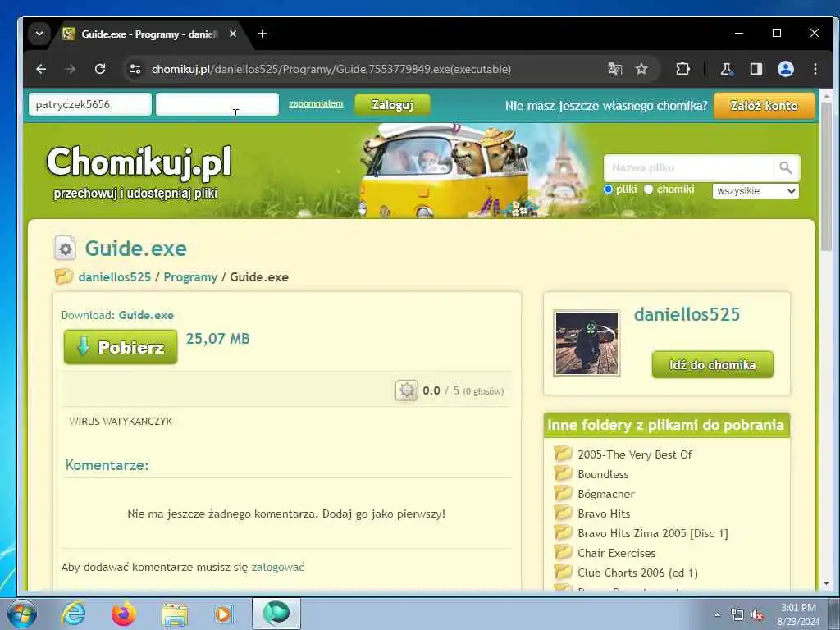Open the Bravo Hits folder
Image resolution: width=840 pixels, height=630 pixels.
point(604,514)
